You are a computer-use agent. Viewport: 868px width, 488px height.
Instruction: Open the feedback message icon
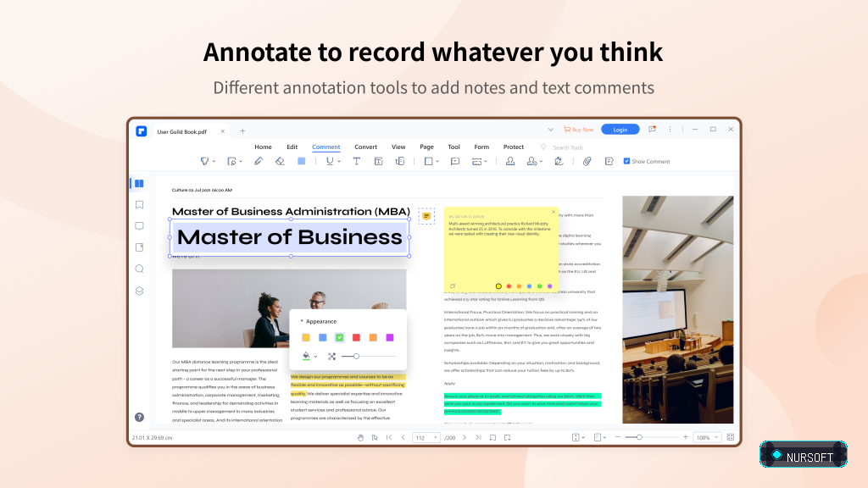652,129
